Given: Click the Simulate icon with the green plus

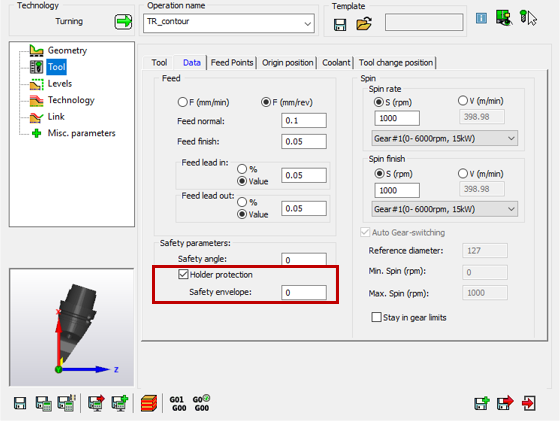Looking at the screenshot, I should click(x=120, y=403).
